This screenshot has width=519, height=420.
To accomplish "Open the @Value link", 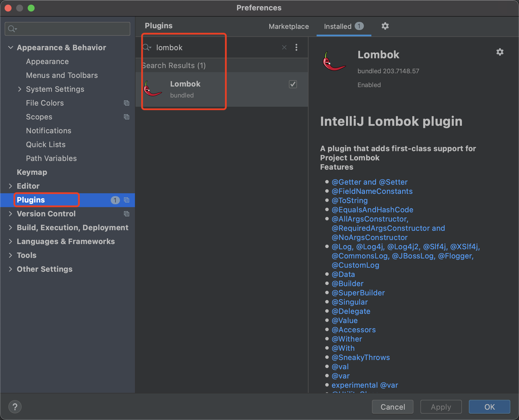I will pos(345,320).
